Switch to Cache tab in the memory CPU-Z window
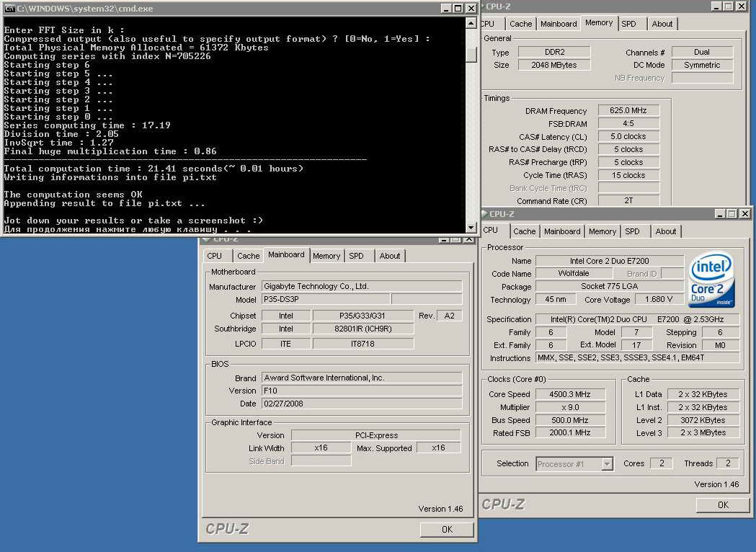Image resolution: width=756 pixels, height=552 pixels. (x=521, y=24)
